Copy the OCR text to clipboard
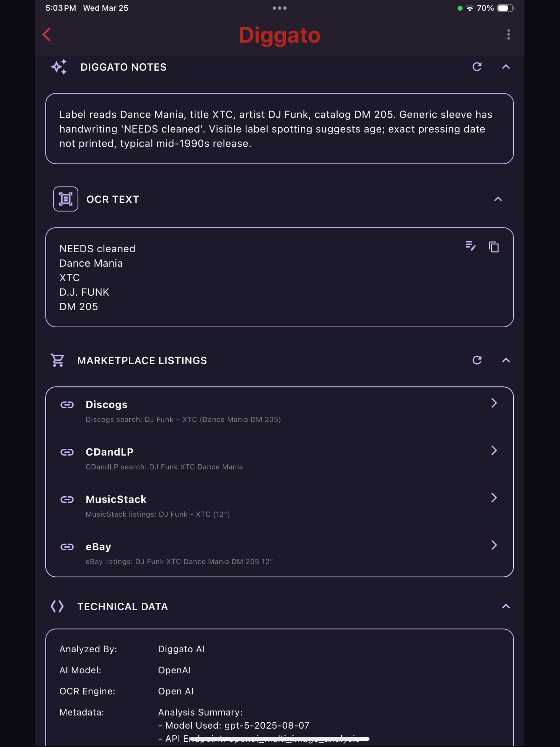 click(x=494, y=247)
